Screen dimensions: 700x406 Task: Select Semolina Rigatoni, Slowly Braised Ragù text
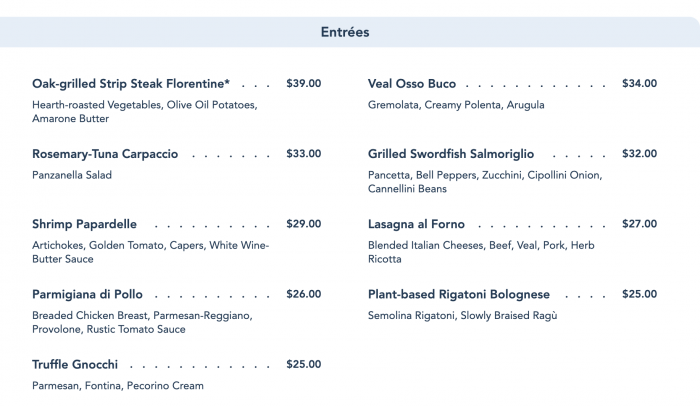pyautogui.click(x=462, y=316)
